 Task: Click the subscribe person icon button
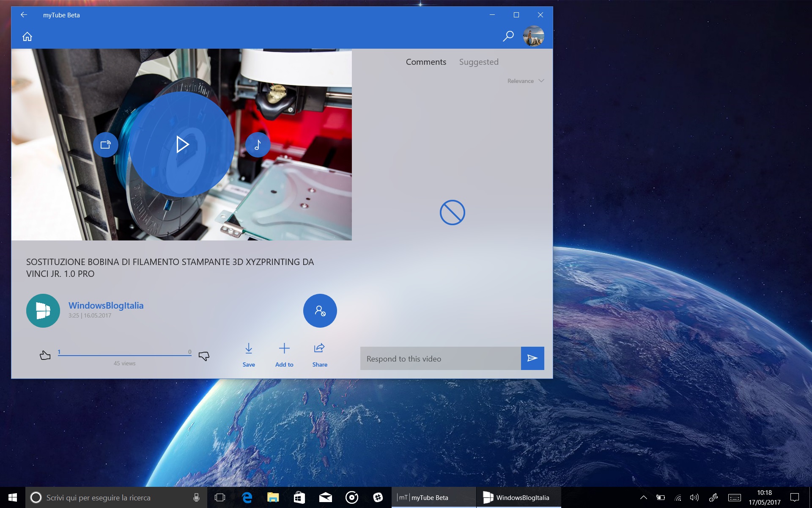point(320,310)
